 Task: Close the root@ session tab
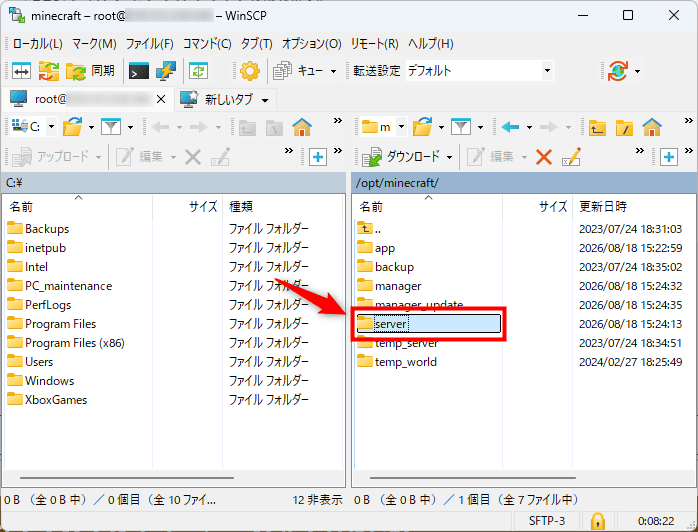pyautogui.click(x=161, y=99)
